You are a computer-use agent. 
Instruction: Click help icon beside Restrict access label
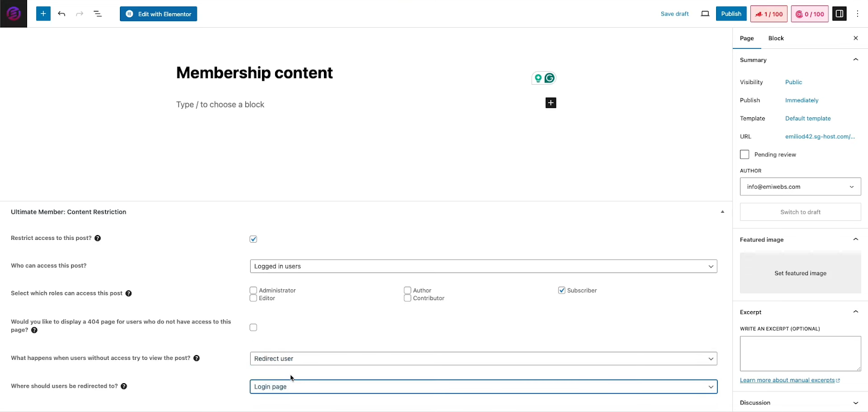click(98, 238)
